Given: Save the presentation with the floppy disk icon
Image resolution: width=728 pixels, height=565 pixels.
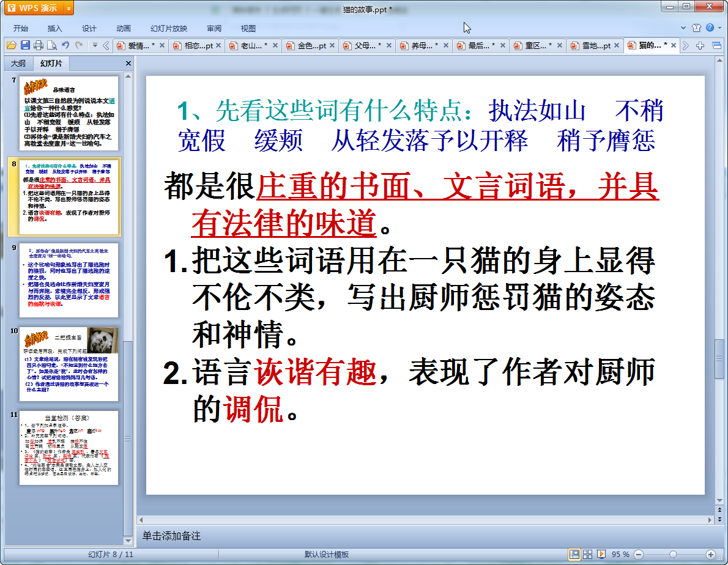Looking at the screenshot, I should point(25,45).
